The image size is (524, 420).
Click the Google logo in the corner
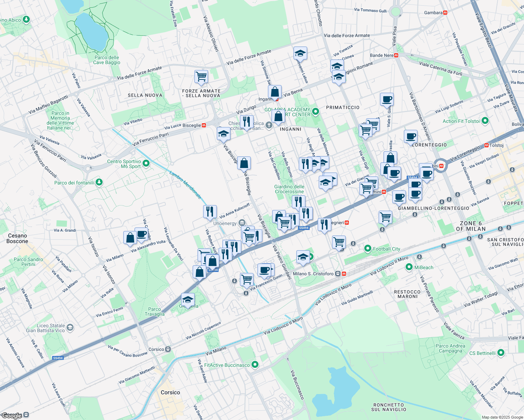(x=11, y=415)
